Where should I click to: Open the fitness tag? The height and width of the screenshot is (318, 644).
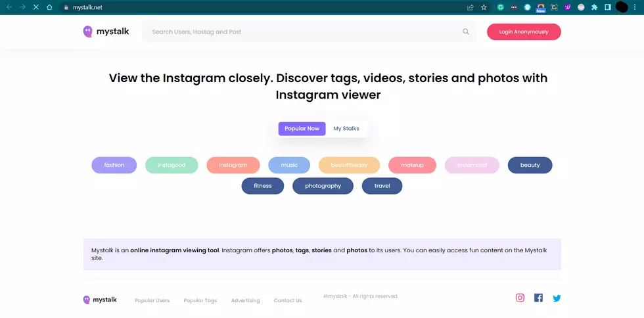click(x=263, y=186)
